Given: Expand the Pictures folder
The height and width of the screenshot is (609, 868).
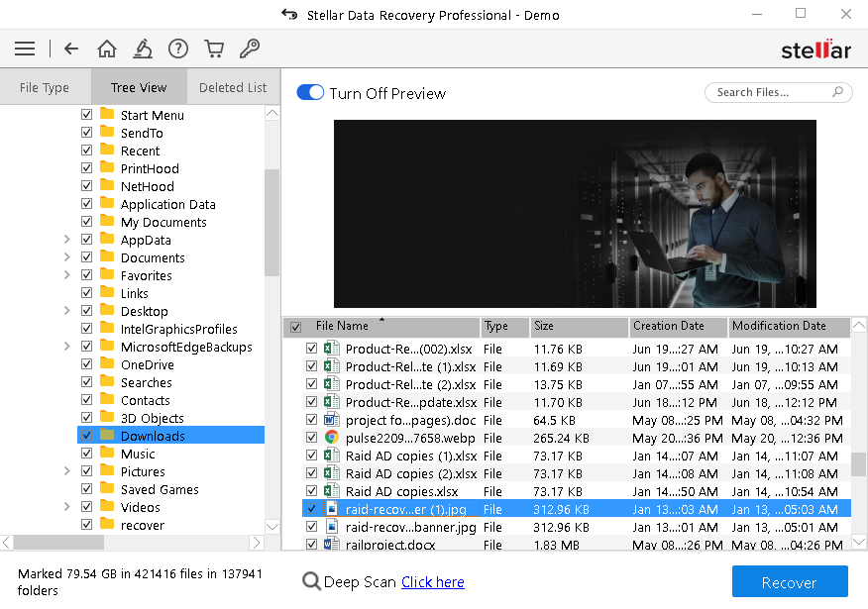Looking at the screenshot, I should [x=67, y=471].
